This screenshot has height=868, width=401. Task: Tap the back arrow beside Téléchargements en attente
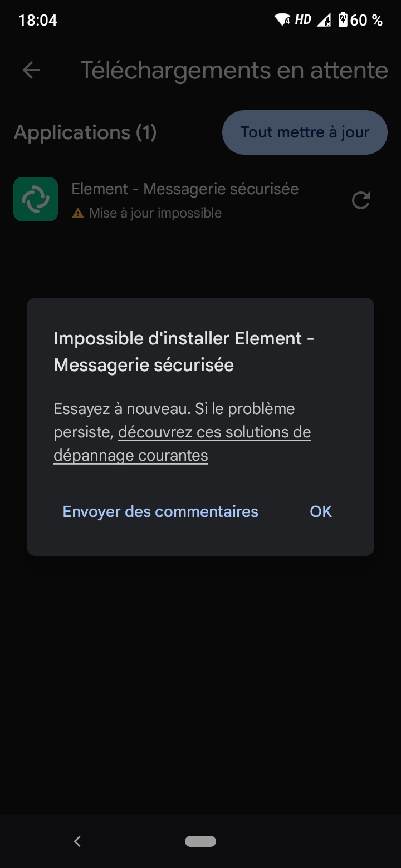pos(31,70)
